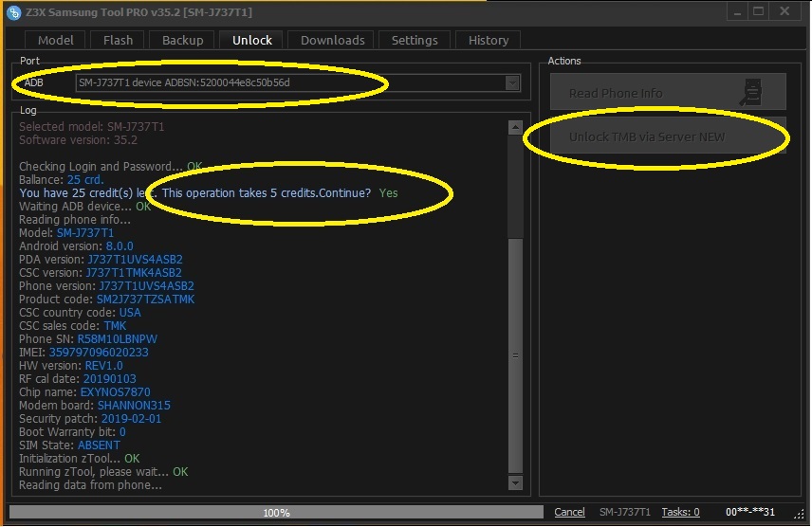Show the History tab
The height and width of the screenshot is (527, 812).
tap(489, 41)
